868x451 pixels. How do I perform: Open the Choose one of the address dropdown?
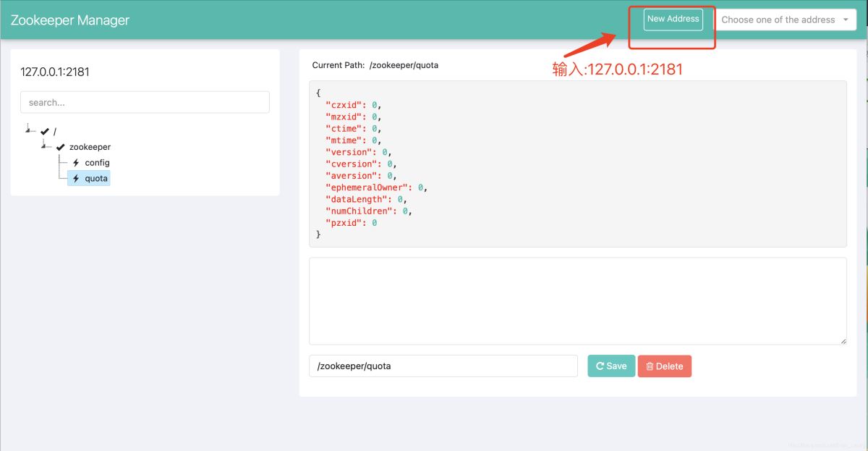786,20
